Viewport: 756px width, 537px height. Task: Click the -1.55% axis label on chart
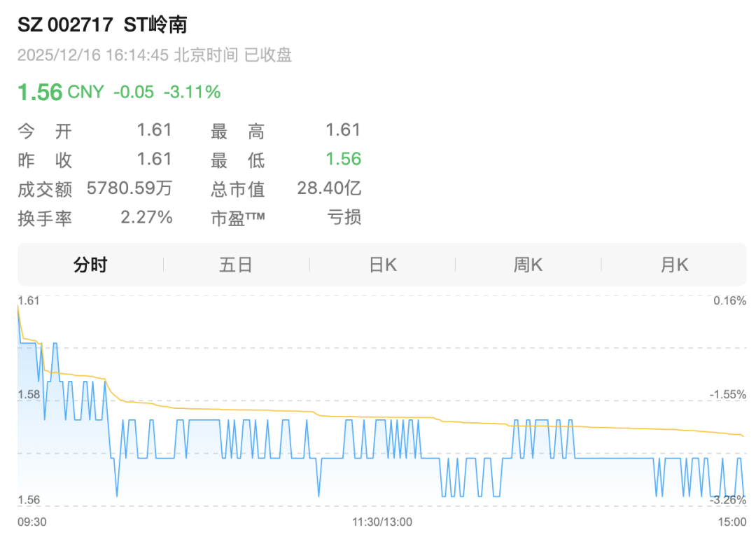(728, 394)
